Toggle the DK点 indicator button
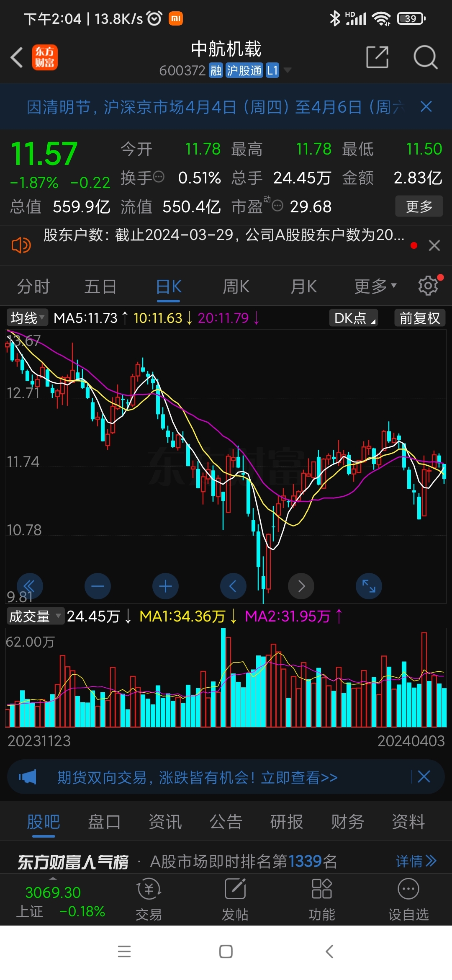452x980 pixels. [354, 318]
